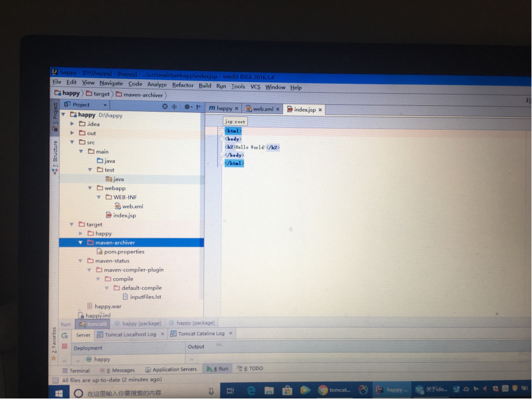
Task: Collapse the main folder
Action: coord(81,151)
